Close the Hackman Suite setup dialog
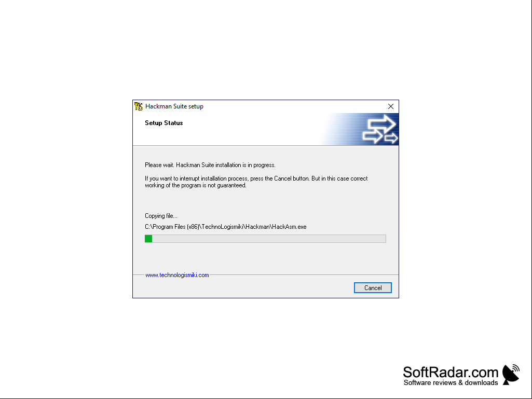 (390, 106)
